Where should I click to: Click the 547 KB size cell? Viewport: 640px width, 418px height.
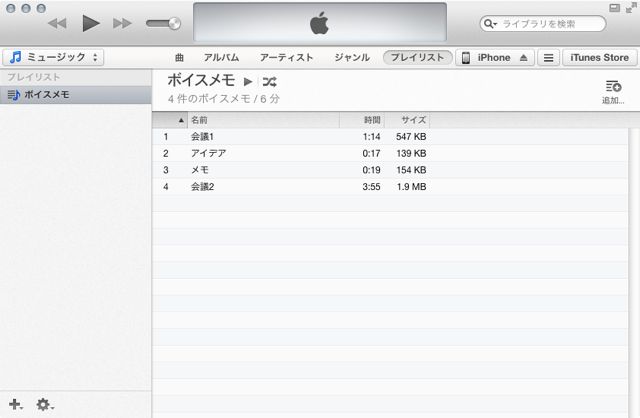tap(411, 137)
